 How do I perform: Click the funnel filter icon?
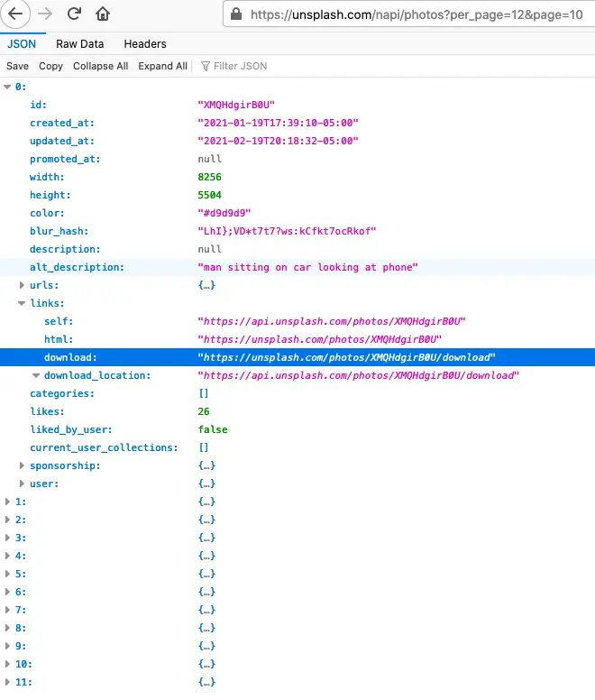pos(206,66)
